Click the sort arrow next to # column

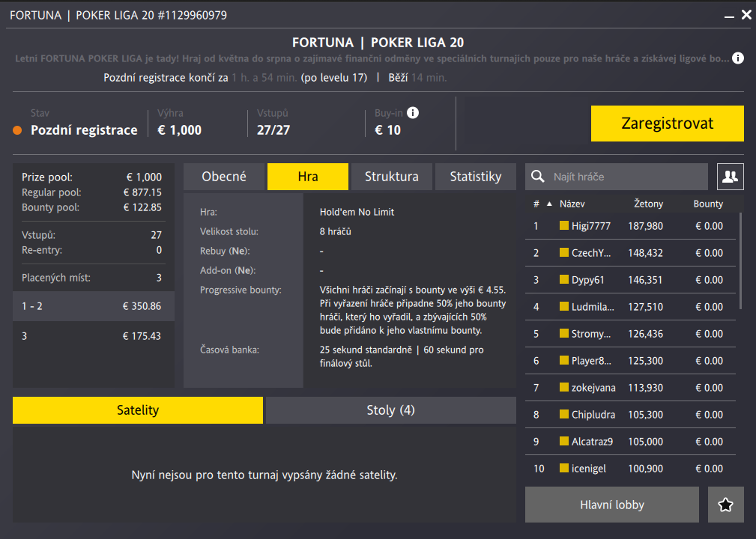point(548,204)
